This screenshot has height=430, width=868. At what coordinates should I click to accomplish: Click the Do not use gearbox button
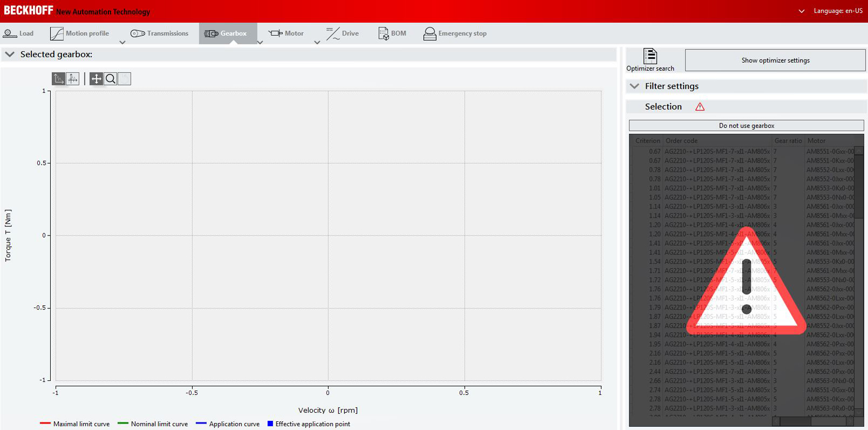(747, 125)
